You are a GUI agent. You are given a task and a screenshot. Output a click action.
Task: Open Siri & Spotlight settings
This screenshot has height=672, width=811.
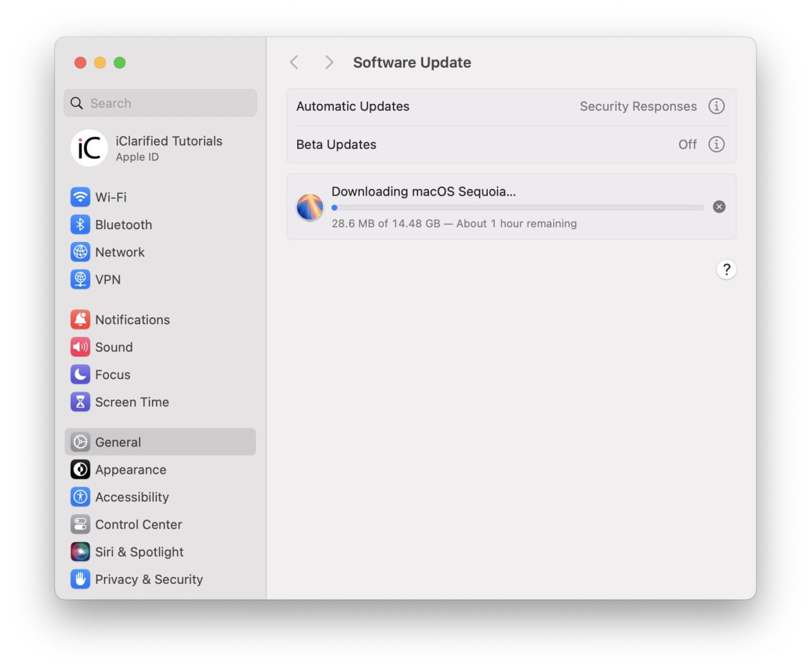[x=139, y=552]
